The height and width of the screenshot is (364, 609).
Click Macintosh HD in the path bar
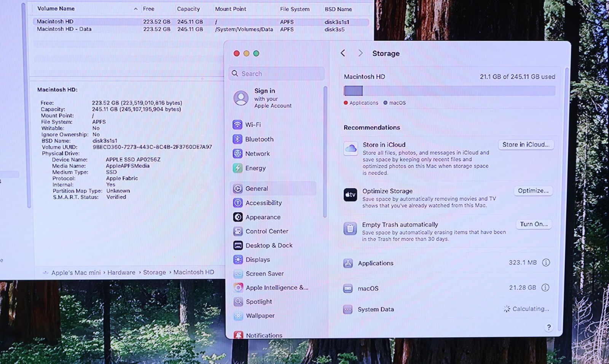[194, 272]
